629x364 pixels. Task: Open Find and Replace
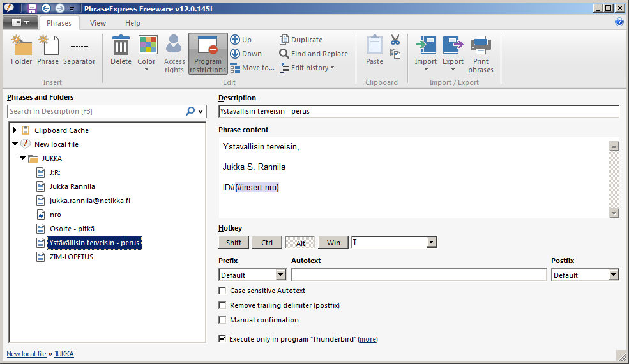(314, 54)
